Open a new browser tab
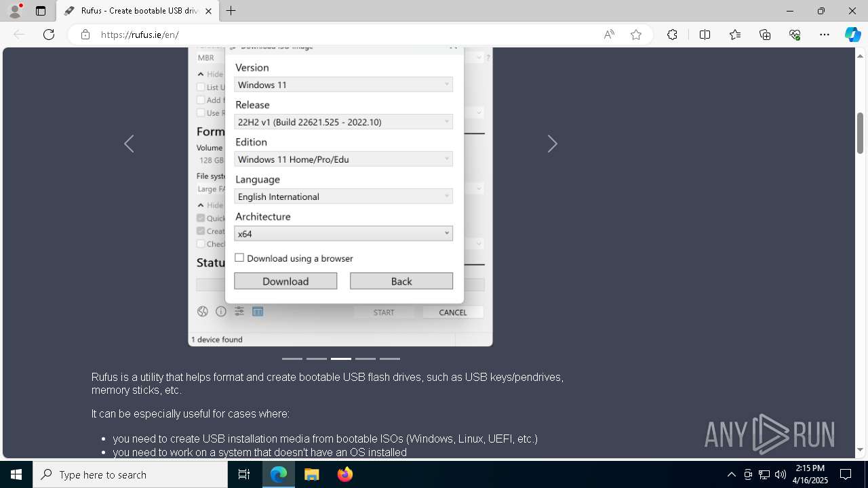 [231, 11]
